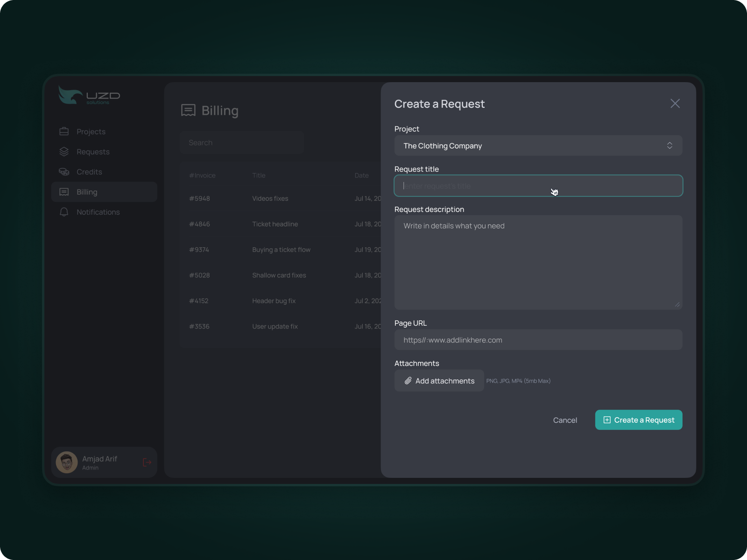Viewport: 747px width, 560px height.
Task: Click the Request title input field
Action: click(x=538, y=186)
